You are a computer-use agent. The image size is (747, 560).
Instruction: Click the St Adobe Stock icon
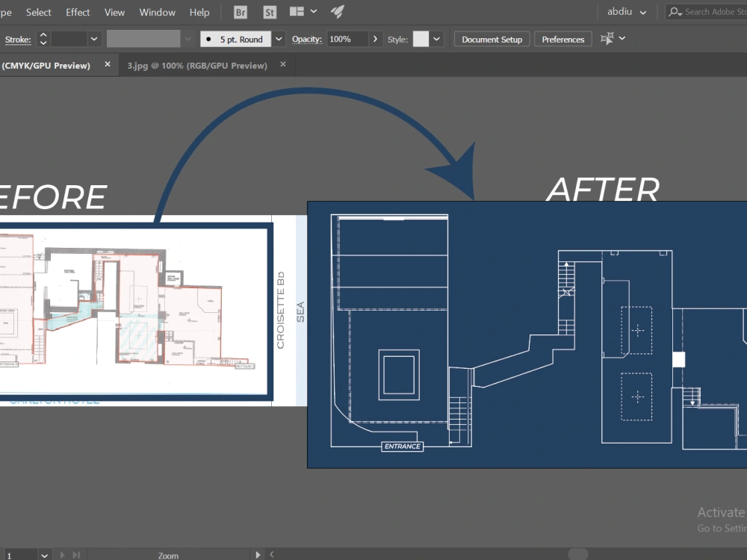point(269,12)
